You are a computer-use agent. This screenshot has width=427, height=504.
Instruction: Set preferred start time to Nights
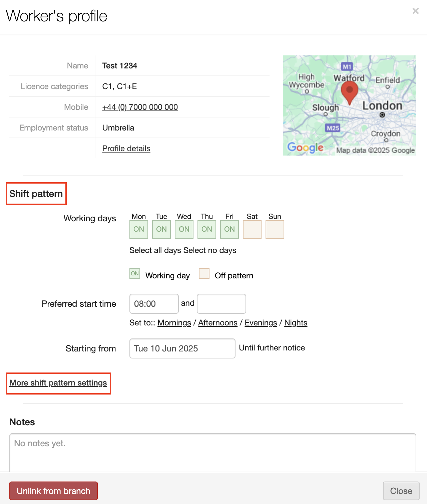(296, 323)
